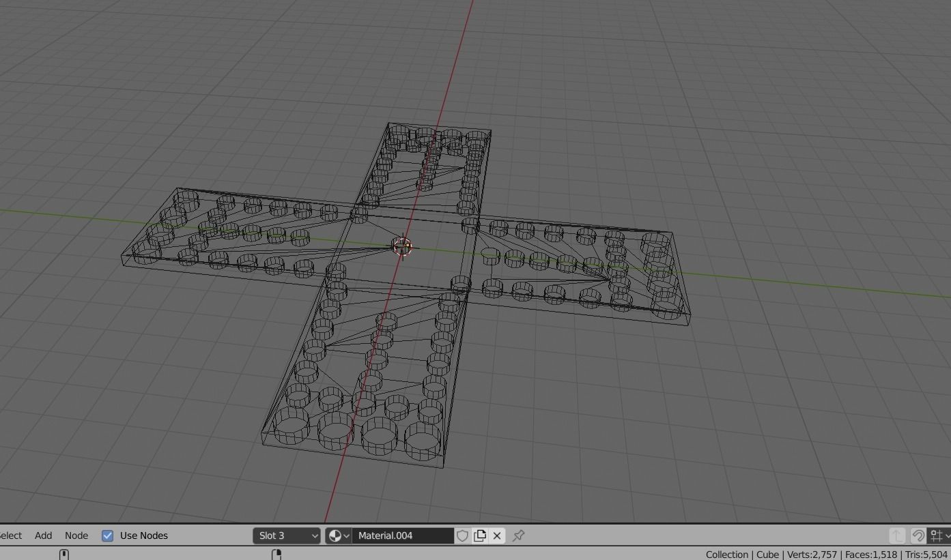Open the Slot 3 material slot dropdown
Image resolution: width=951 pixels, height=560 pixels.
(x=287, y=535)
